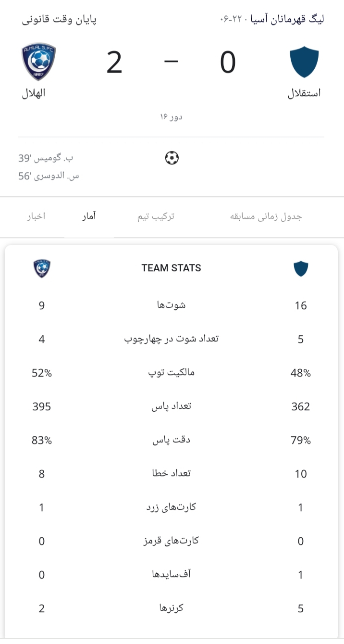Click the TEAM STATS heading

(x=172, y=268)
